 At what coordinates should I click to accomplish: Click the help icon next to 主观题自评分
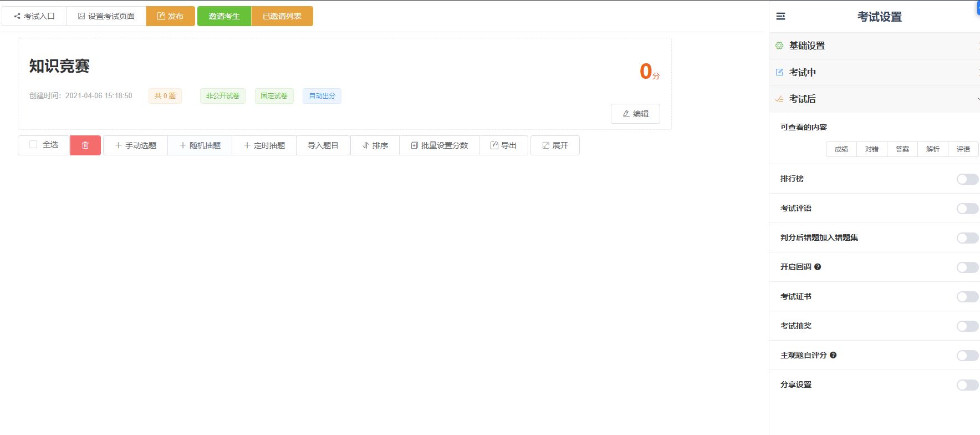(833, 355)
